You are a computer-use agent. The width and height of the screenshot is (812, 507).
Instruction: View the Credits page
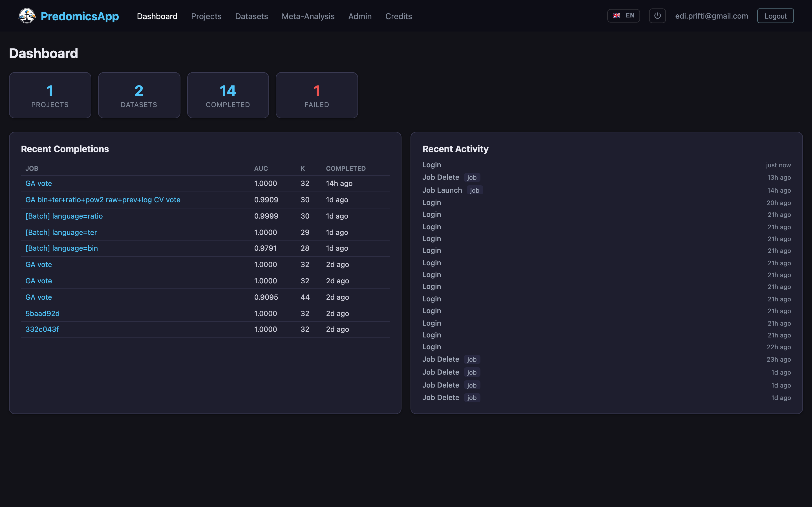399,16
